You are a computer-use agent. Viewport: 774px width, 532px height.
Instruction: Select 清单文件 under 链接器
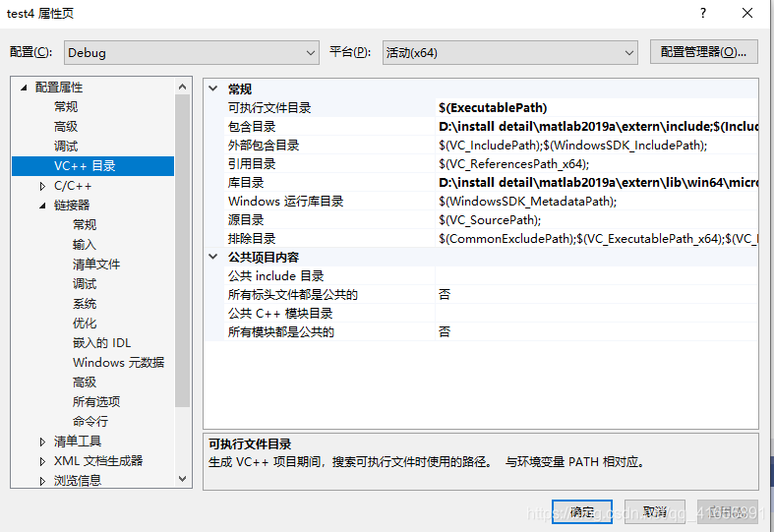(x=96, y=264)
